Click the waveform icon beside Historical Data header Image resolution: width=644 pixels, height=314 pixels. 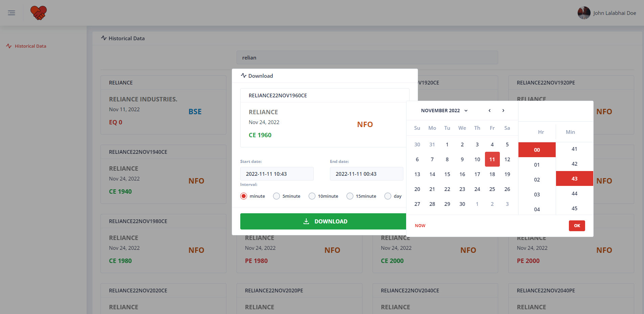pos(104,38)
